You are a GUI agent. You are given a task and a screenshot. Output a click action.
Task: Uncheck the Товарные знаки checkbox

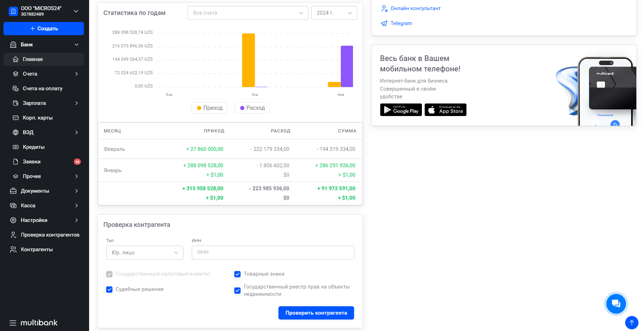coord(237,274)
